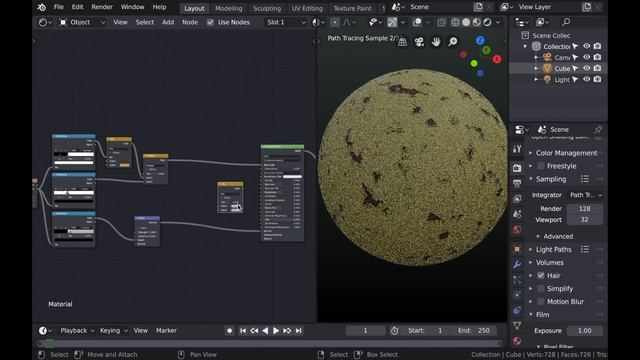Open the Object shader type dropdown

coord(82,22)
